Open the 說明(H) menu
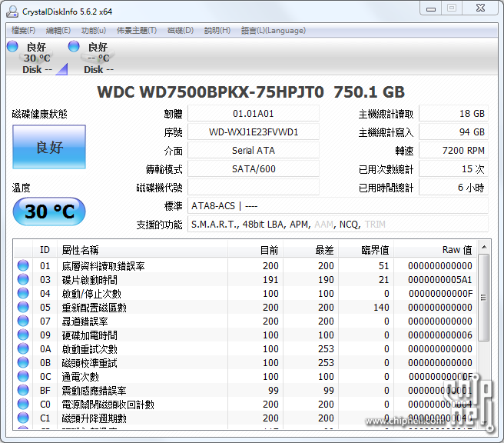Screen dimensions: 504x443 click(x=217, y=31)
